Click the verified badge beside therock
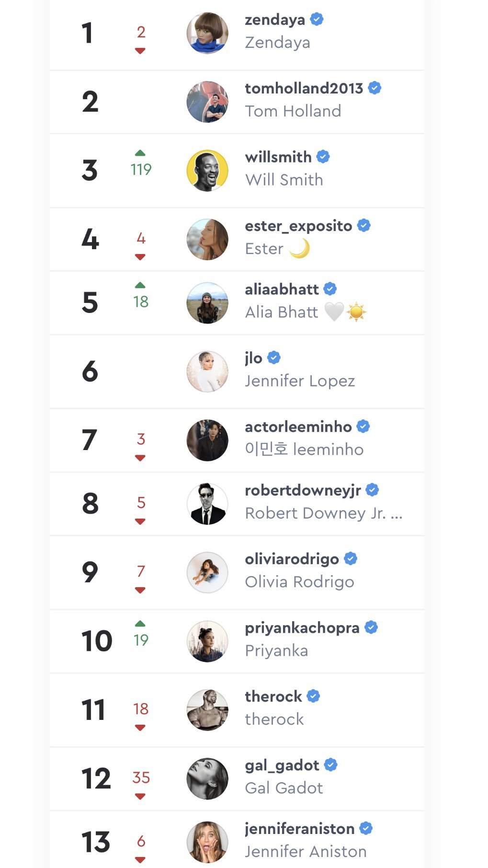 313,696
